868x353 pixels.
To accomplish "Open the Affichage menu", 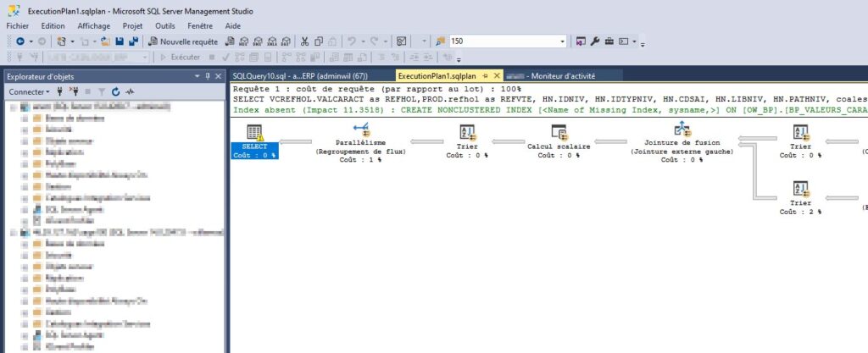I will (93, 26).
